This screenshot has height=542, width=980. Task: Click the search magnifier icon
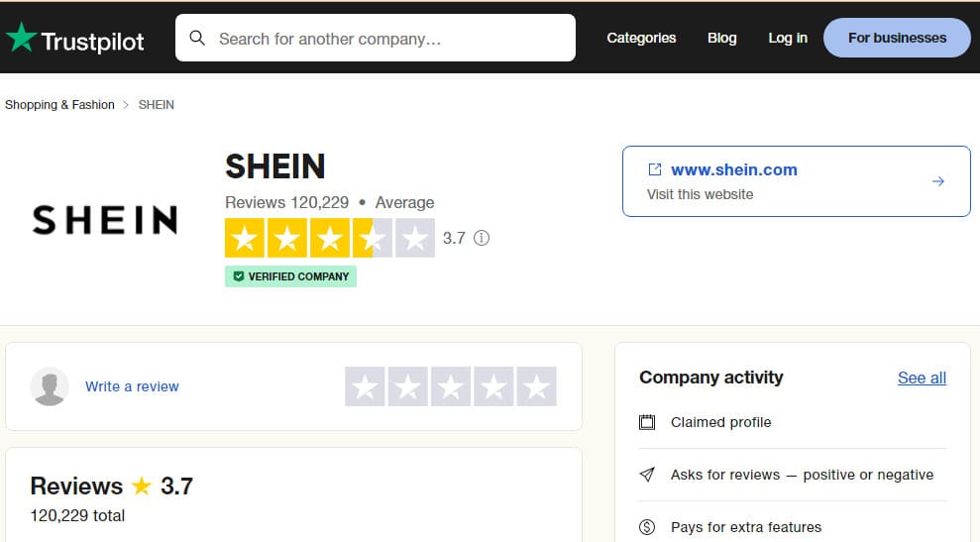(197, 38)
